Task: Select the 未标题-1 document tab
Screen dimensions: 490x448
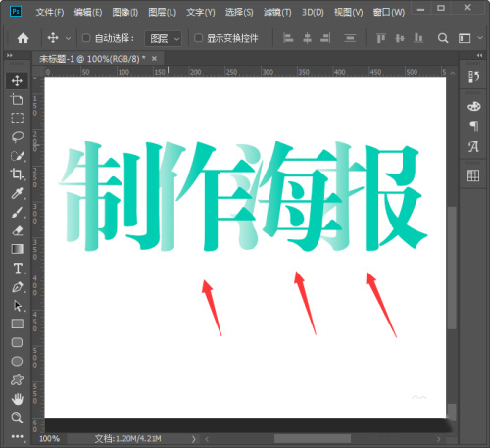Action: point(92,59)
